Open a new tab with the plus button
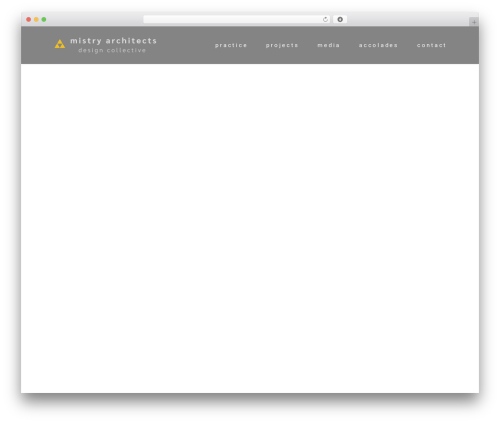Screen dimensions: 500x423 pyautogui.click(x=474, y=22)
